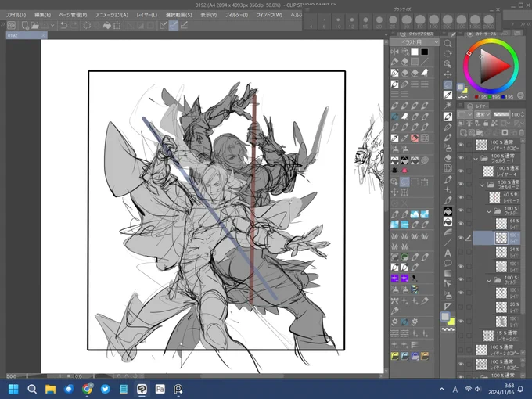
Task: Click the New raster layer icon
Action: click(x=463, y=132)
